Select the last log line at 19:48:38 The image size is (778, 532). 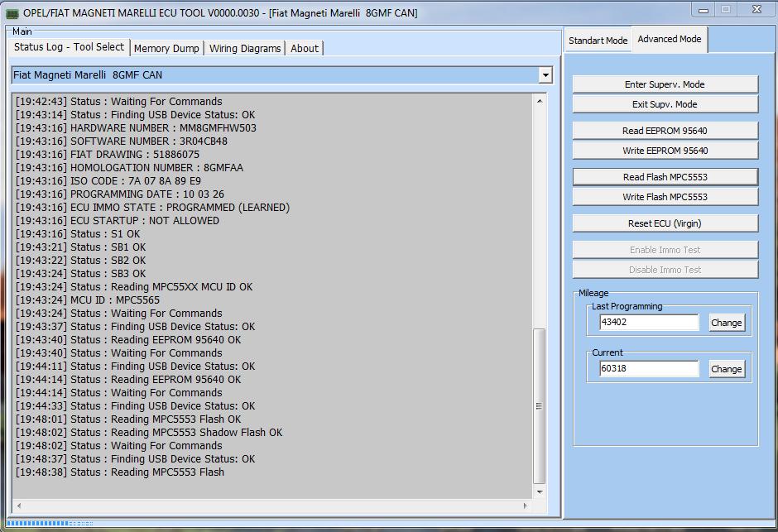(x=119, y=472)
